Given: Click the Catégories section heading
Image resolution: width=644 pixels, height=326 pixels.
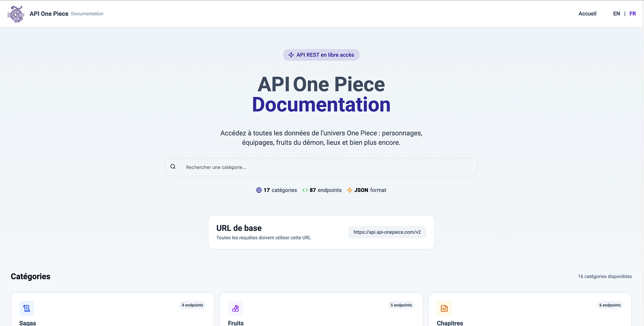Looking at the screenshot, I should tap(31, 277).
